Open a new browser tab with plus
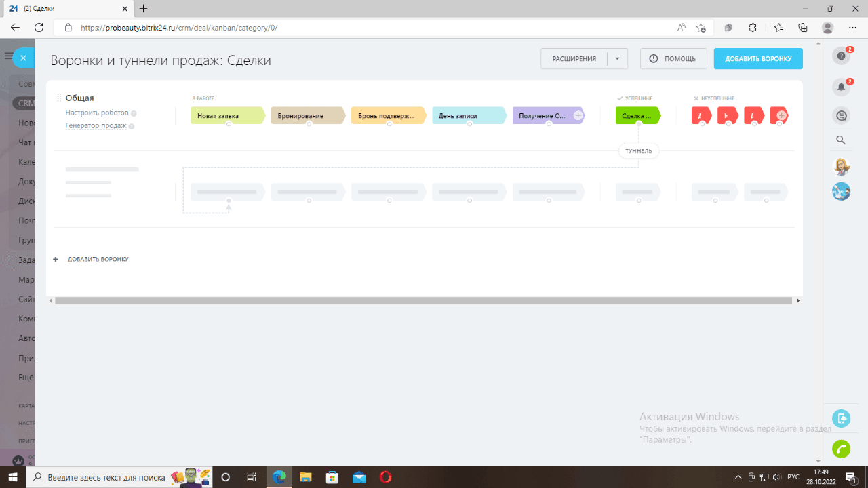The height and width of the screenshot is (488, 868). pyautogui.click(x=144, y=8)
